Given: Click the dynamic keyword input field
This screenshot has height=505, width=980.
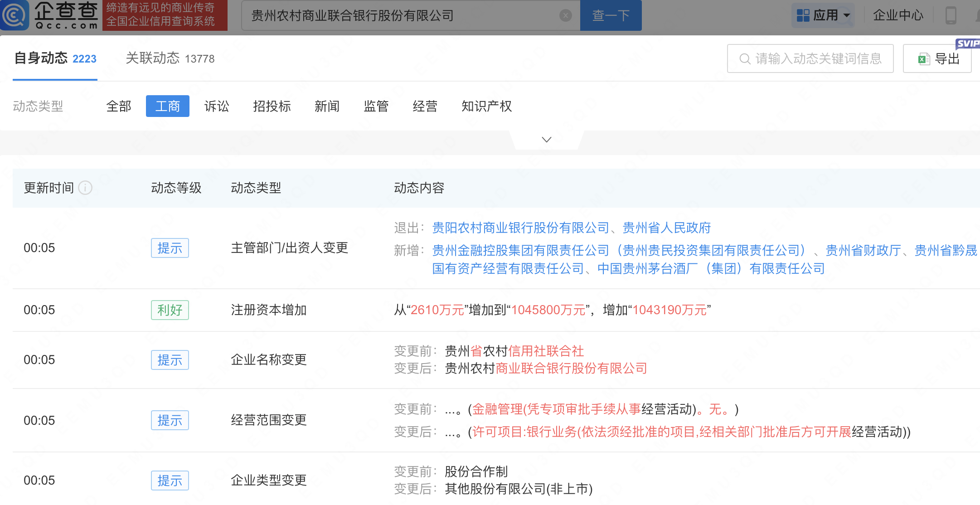Looking at the screenshot, I should (x=816, y=58).
